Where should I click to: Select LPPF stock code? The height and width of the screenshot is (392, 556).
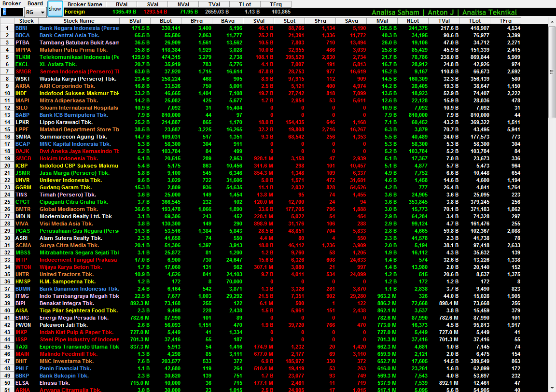point(22,129)
